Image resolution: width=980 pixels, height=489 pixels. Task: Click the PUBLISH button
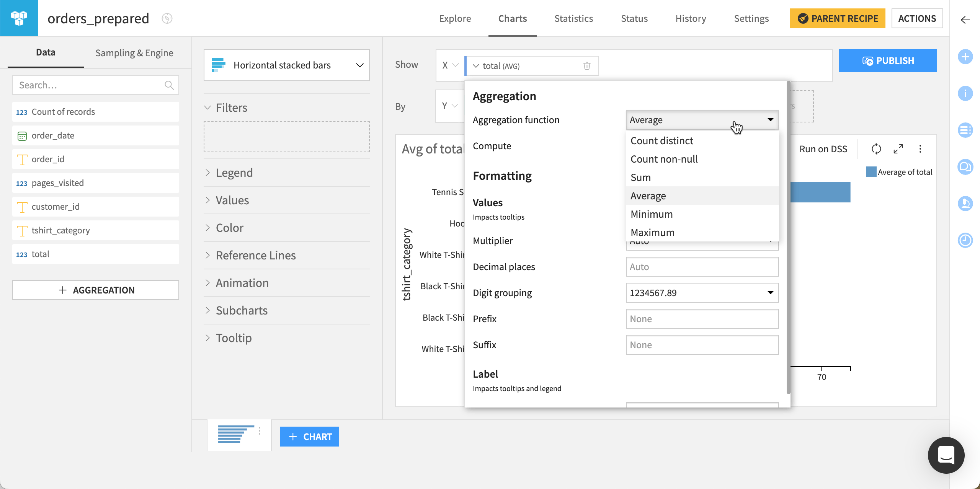tap(888, 60)
